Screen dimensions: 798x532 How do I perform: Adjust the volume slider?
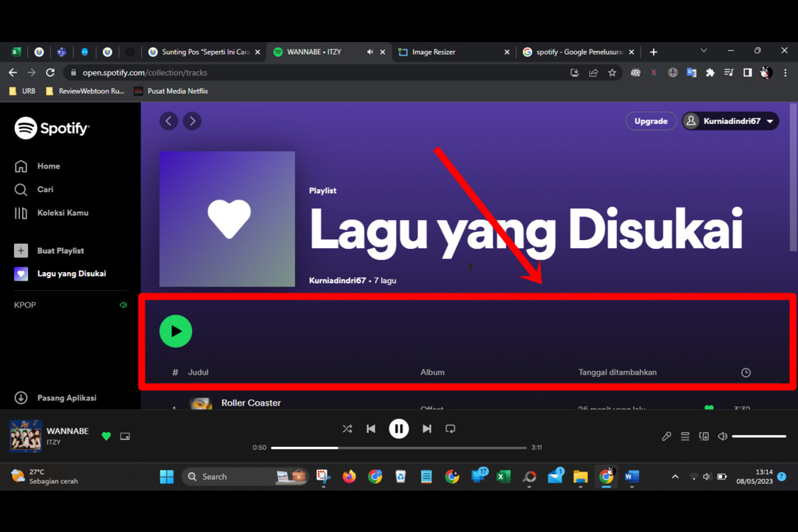click(x=759, y=436)
